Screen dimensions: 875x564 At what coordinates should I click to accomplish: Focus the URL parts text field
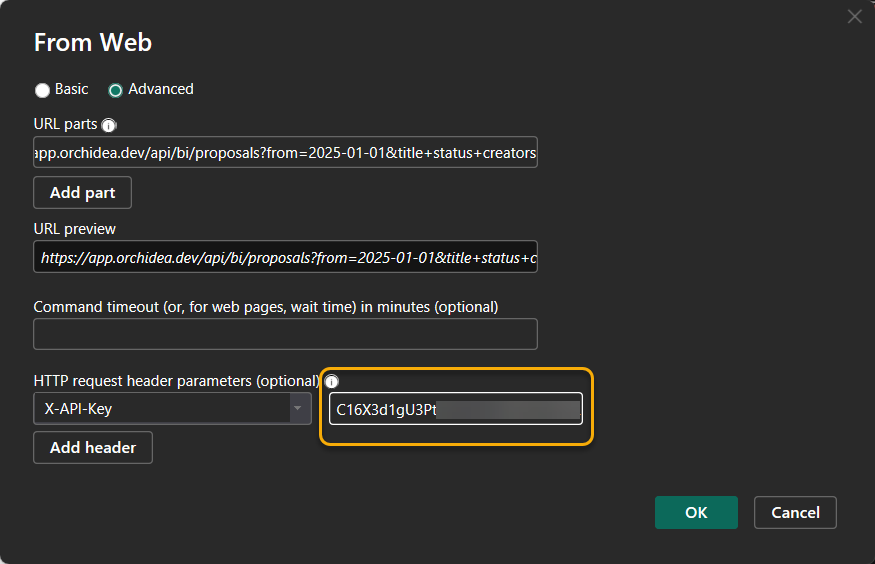pos(285,152)
